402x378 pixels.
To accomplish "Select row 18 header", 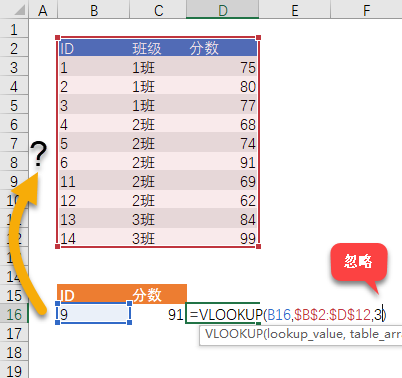I will [14, 352].
